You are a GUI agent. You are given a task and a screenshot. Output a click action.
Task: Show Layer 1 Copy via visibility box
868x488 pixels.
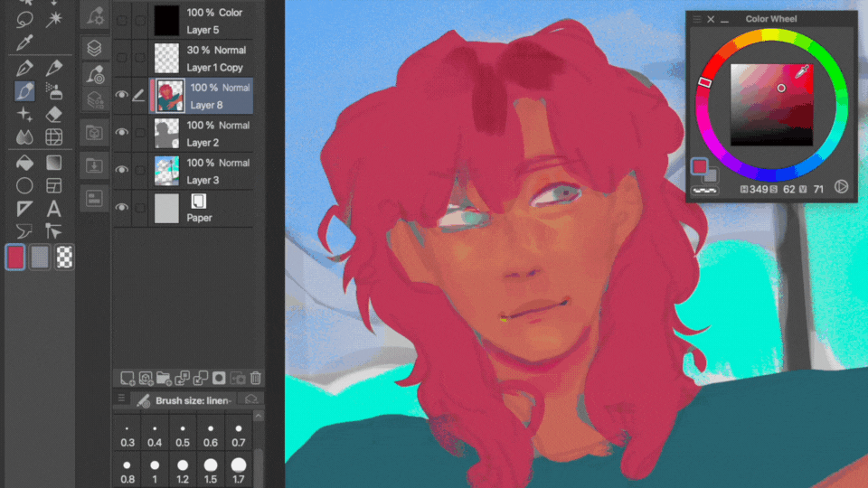click(x=122, y=58)
